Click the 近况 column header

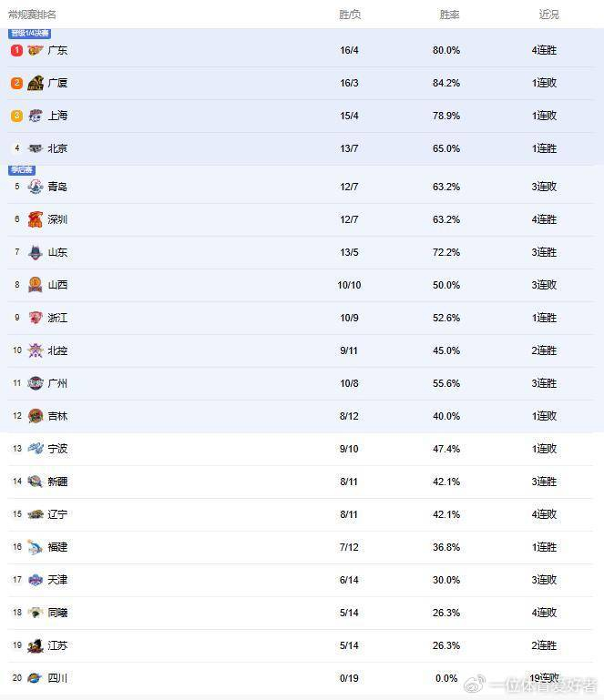pyautogui.click(x=548, y=15)
